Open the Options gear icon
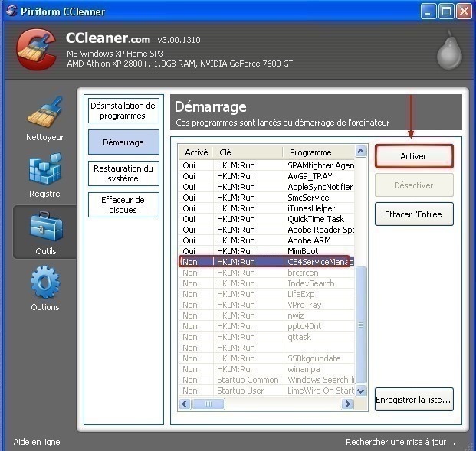The height and width of the screenshot is (451, 476). (x=45, y=286)
